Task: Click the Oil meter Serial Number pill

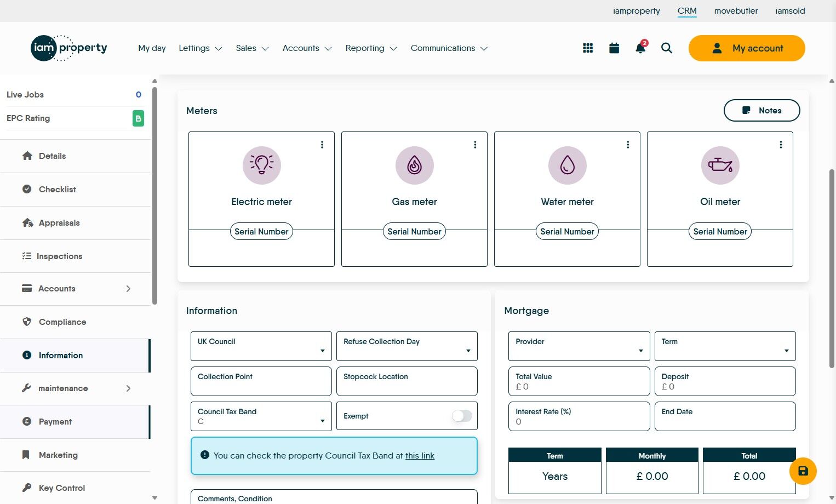Action: pyautogui.click(x=720, y=231)
